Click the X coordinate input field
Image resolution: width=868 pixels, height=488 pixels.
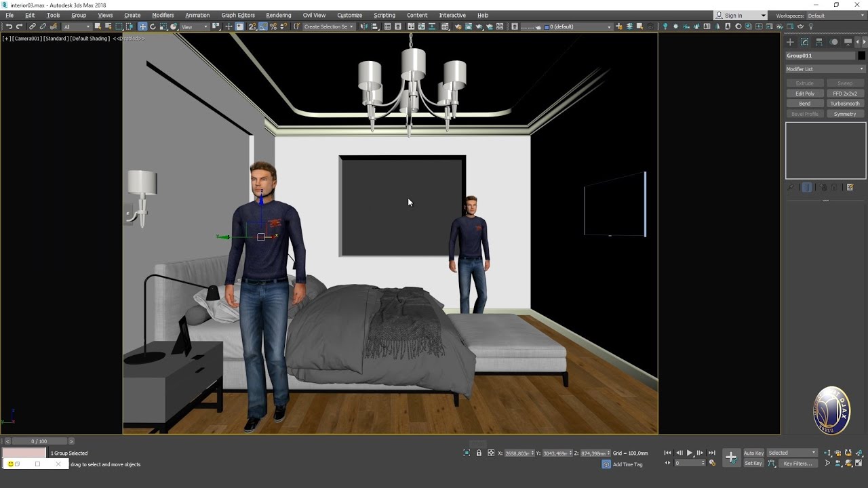[519, 453]
